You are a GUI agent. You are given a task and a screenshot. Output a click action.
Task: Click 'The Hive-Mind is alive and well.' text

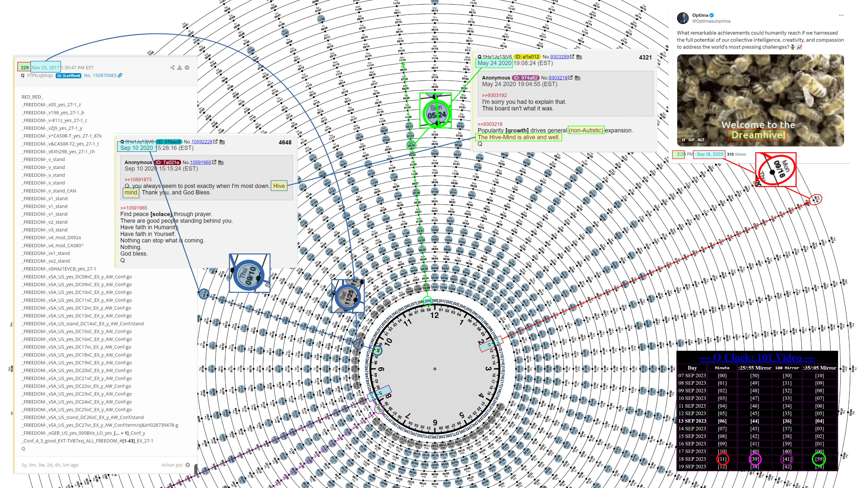pyautogui.click(x=518, y=137)
